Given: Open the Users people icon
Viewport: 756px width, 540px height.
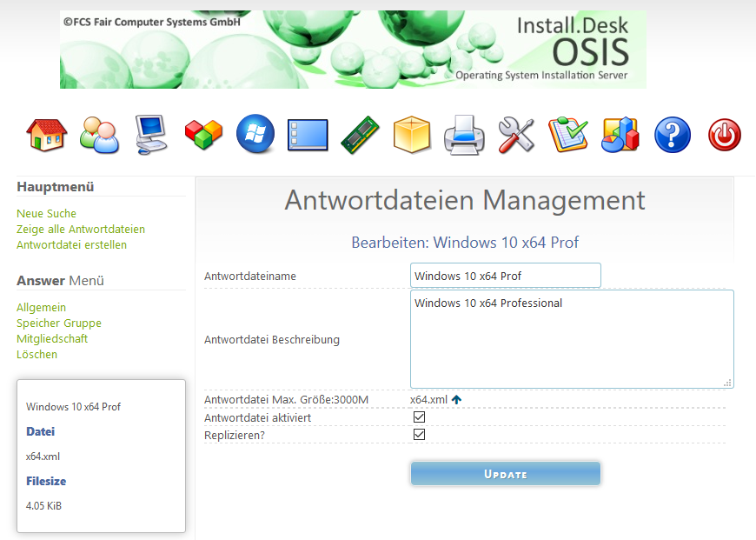Looking at the screenshot, I should (x=99, y=135).
